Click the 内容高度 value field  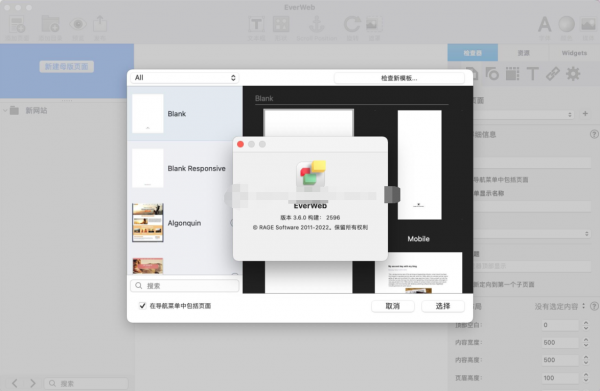[x=560, y=360]
